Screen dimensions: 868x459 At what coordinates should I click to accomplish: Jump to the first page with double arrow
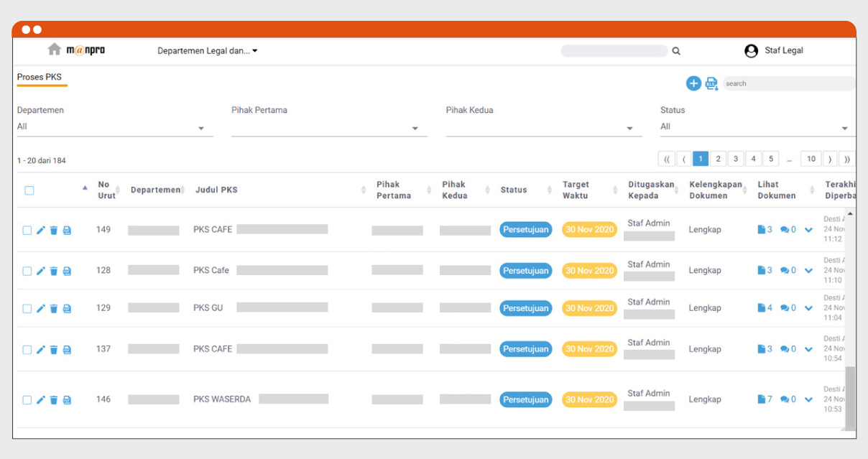[x=666, y=159]
